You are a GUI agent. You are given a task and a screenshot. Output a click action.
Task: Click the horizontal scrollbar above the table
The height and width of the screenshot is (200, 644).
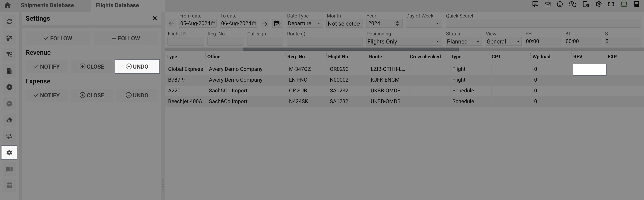click(351, 49)
